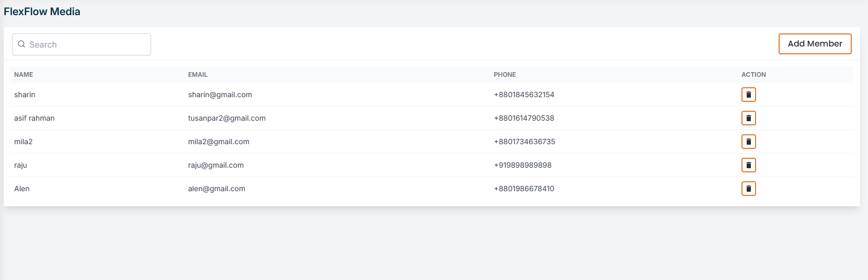This screenshot has width=868, height=280.
Task: Click tusanpar2@gmail.com email cell
Action: [x=227, y=118]
